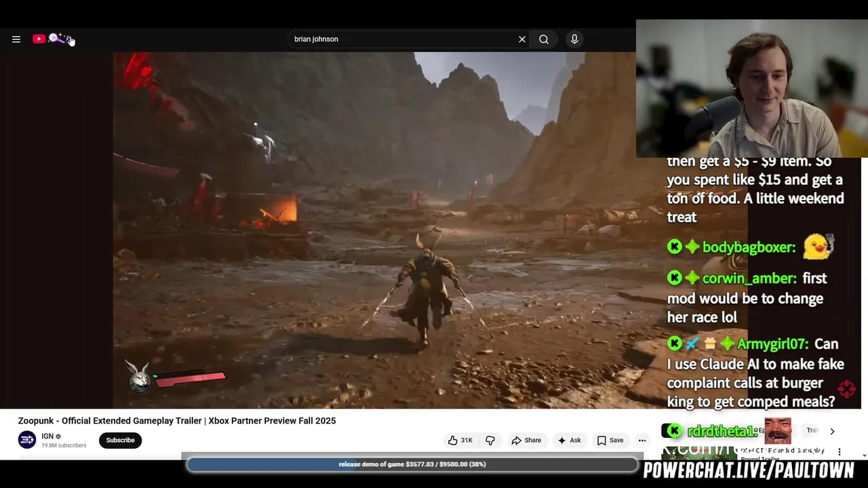868x488 pixels.
Task: Open IGN channel avatar
Action: click(x=27, y=441)
